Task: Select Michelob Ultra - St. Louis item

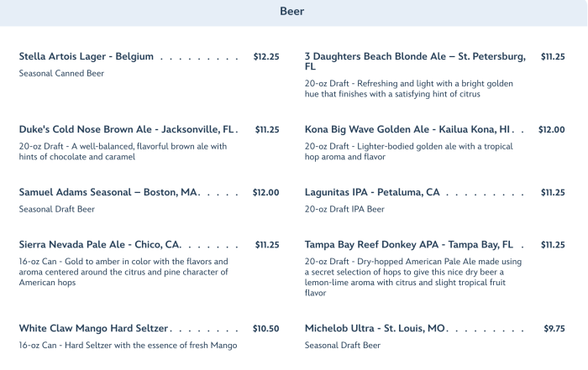Action: (x=375, y=328)
